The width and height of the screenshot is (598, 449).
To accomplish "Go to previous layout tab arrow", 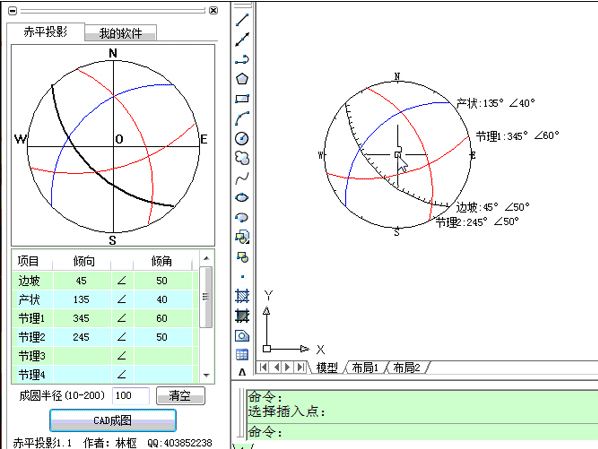I will coord(277,367).
